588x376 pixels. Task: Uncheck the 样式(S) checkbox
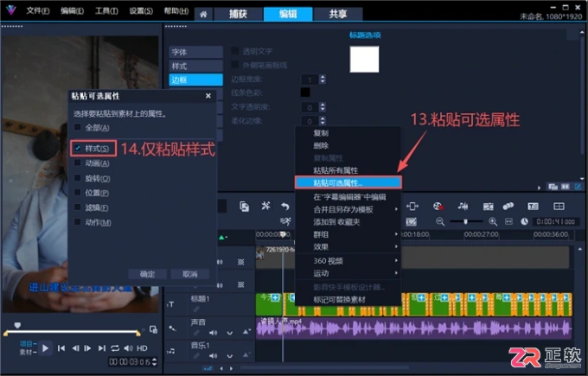click(x=78, y=148)
